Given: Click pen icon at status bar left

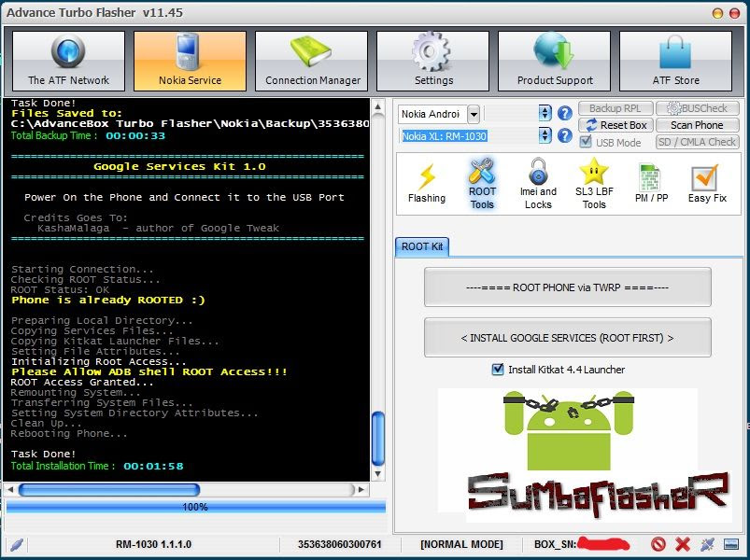Looking at the screenshot, I should (x=17, y=544).
